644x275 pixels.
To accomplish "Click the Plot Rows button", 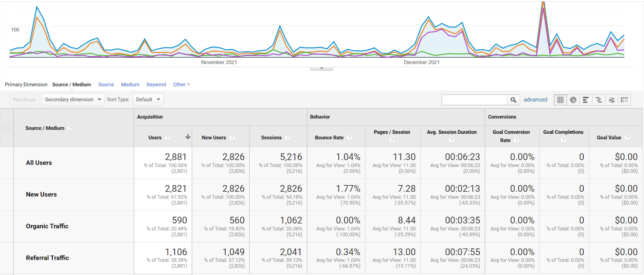I will (x=24, y=99).
